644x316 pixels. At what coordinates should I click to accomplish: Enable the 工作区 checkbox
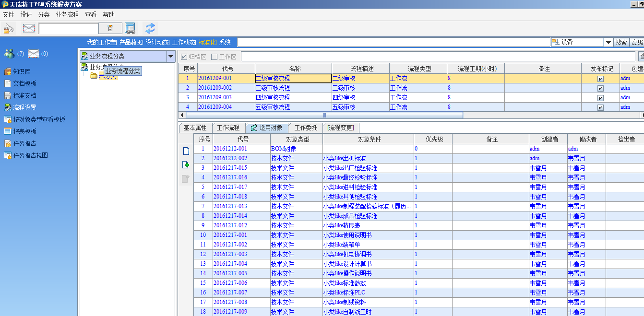(215, 57)
